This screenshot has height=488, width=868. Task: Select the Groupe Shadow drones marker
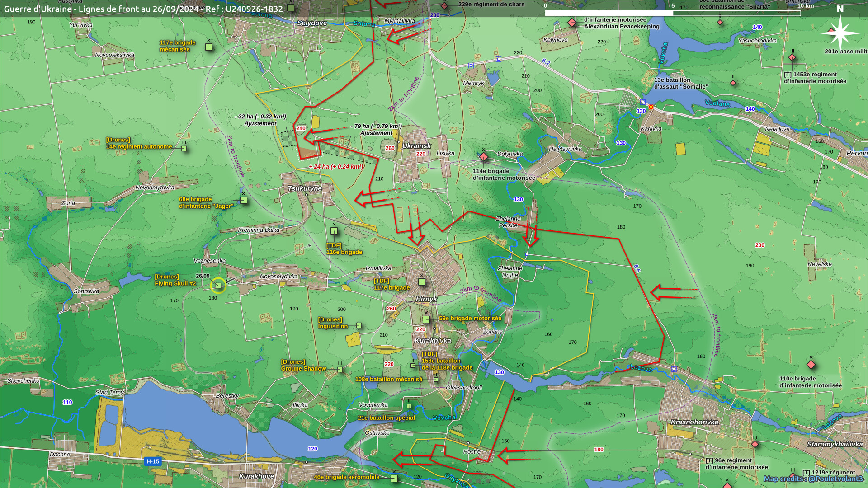coord(340,370)
